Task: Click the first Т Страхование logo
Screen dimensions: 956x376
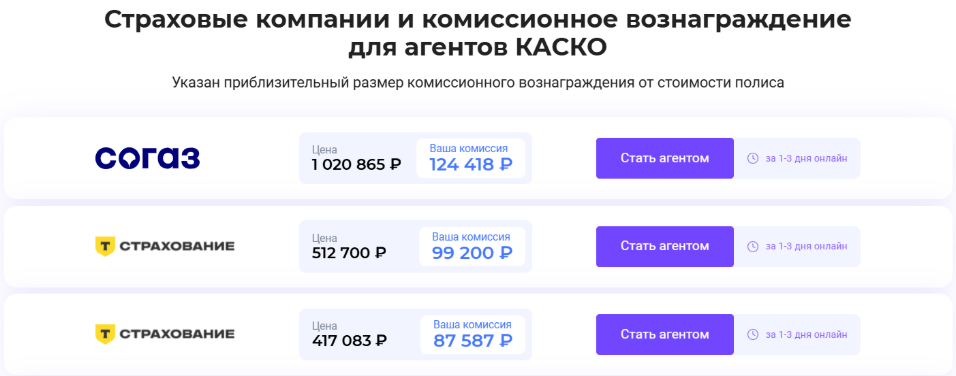Action: pyautogui.click(x=165, y=246)
